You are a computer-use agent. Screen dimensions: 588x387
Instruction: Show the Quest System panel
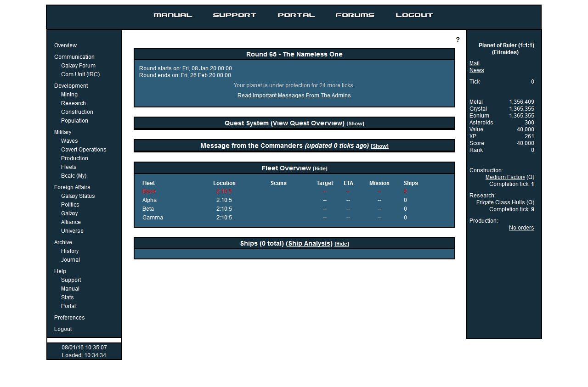point(355,124)
